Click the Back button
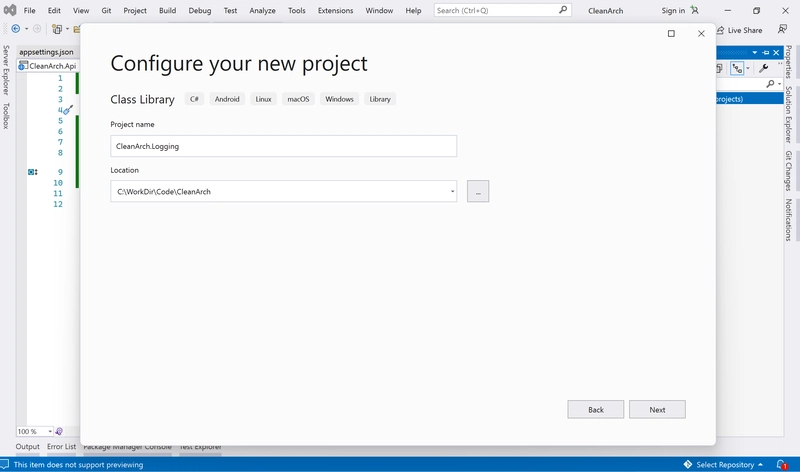Viewport: 800px width, 472px height. (595, 409)
